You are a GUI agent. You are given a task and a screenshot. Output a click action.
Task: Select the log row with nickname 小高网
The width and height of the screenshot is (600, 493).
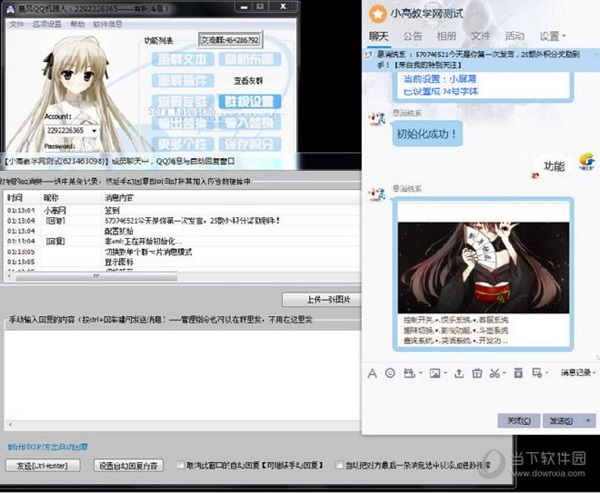(182, 210)
